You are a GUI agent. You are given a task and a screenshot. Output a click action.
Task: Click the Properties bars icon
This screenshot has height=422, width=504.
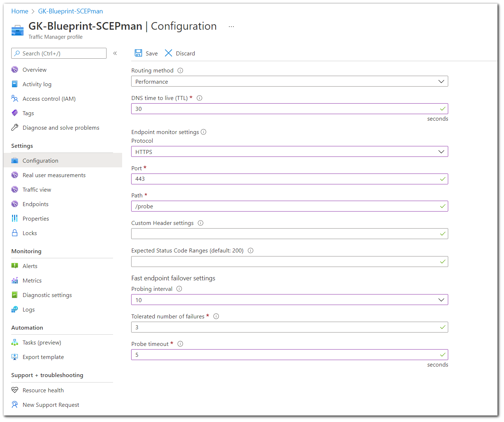tap(14, 218)
